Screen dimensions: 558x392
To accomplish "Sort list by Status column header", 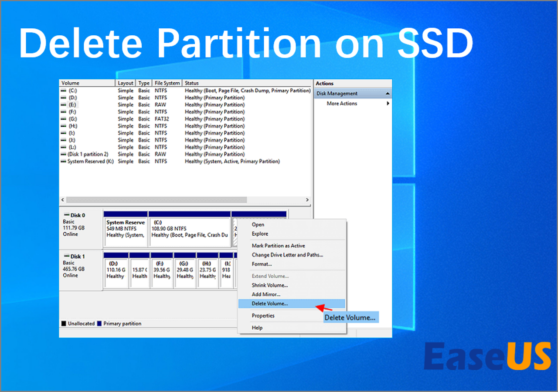I will [x=247, y=83].
